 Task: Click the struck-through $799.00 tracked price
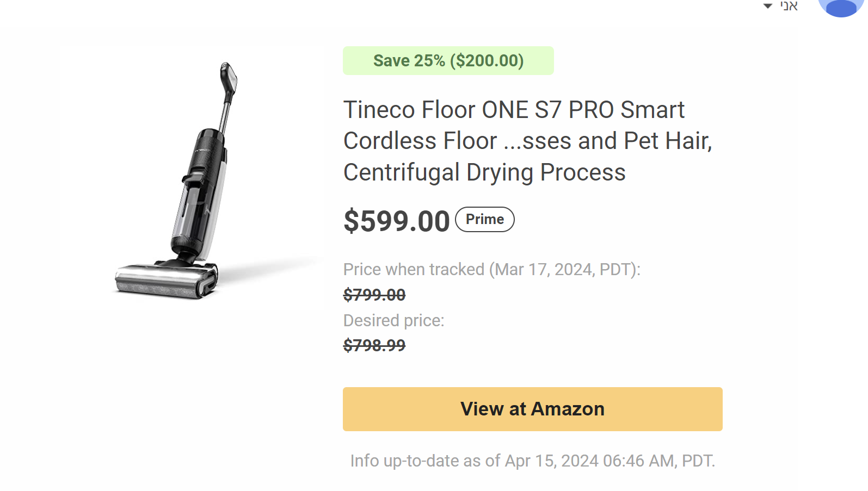[x=374, y=295]
